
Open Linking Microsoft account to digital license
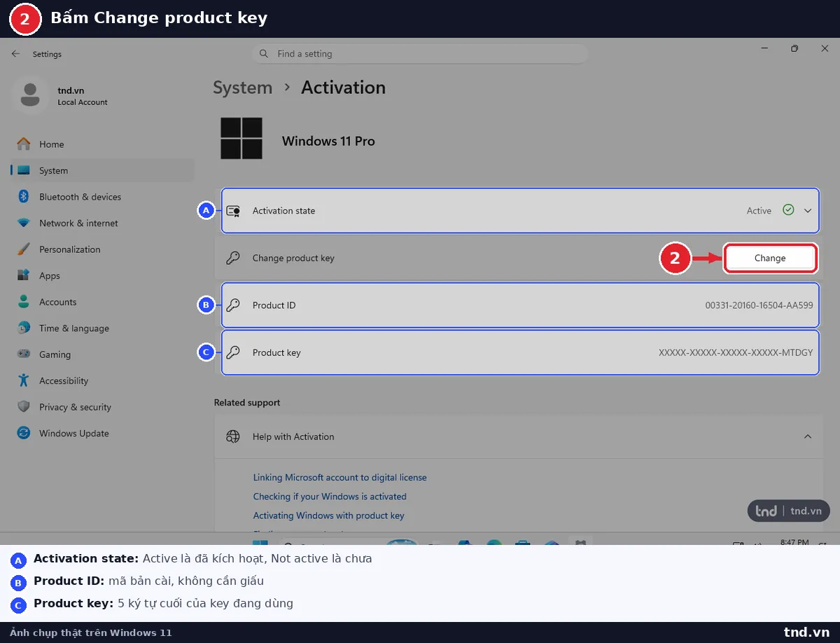click(339, 477)
